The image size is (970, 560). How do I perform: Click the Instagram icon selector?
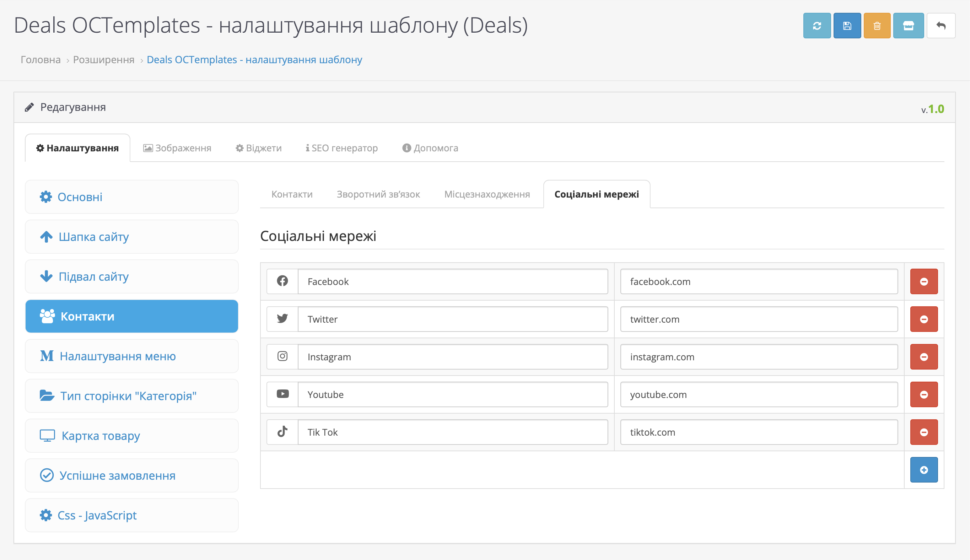[x=282, y=356]
